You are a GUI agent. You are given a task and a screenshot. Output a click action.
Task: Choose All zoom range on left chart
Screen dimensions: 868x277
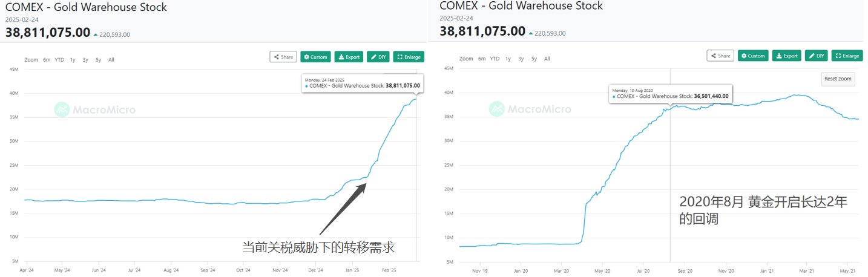click(111, 60)
